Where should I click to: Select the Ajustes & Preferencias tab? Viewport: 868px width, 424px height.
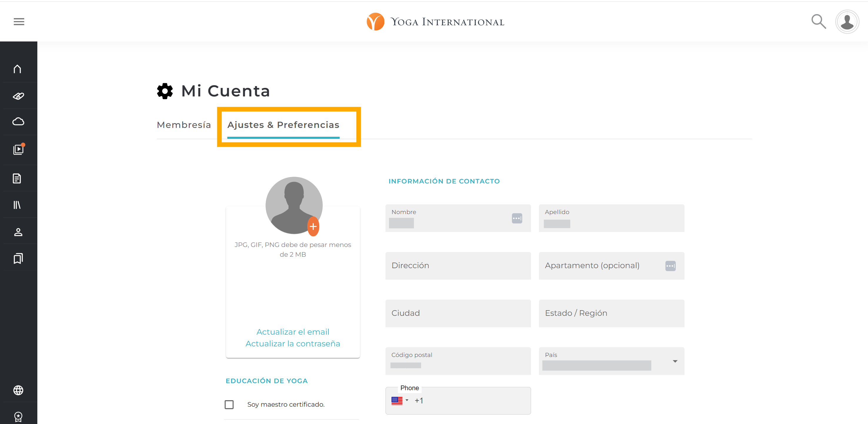point(283,125)
